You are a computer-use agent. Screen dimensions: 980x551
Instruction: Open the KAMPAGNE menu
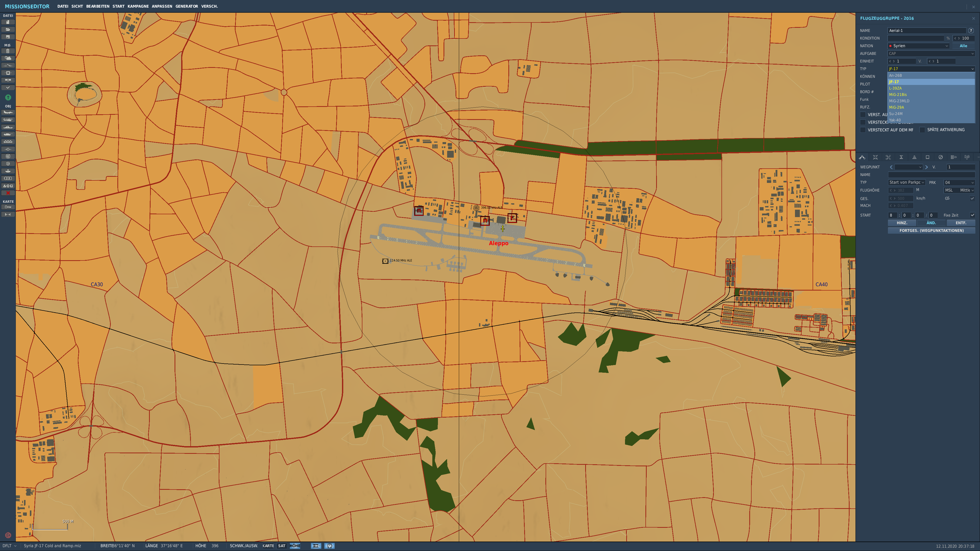click(138, 6)
